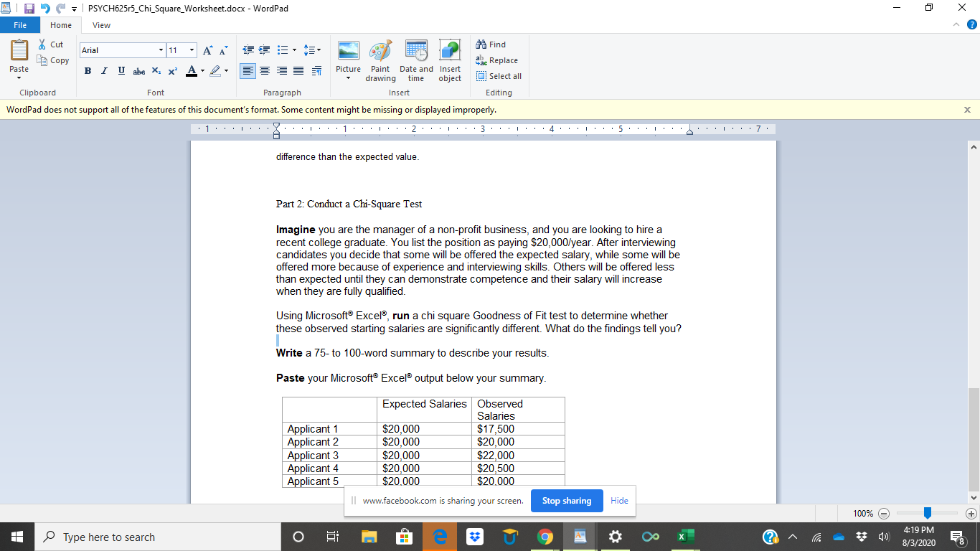The image size is (980, 551).
Task: Click the zoom slider handle
Action: pos(928,514)
